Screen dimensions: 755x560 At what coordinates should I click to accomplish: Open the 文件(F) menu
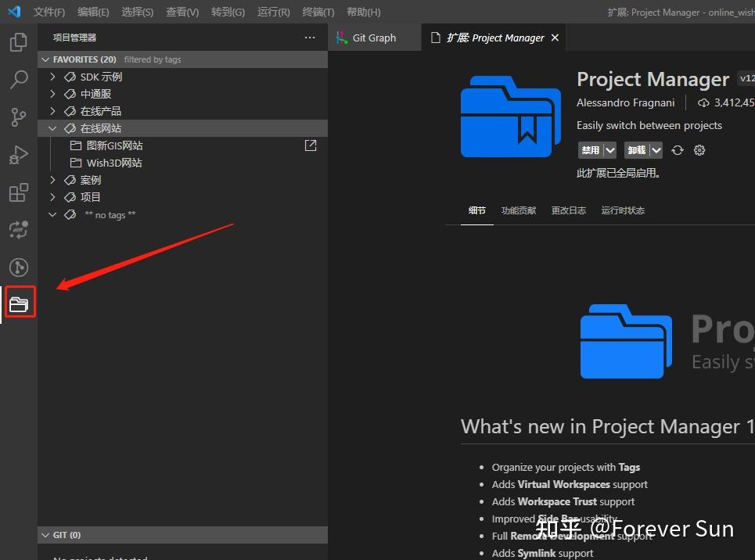point(49,12)
